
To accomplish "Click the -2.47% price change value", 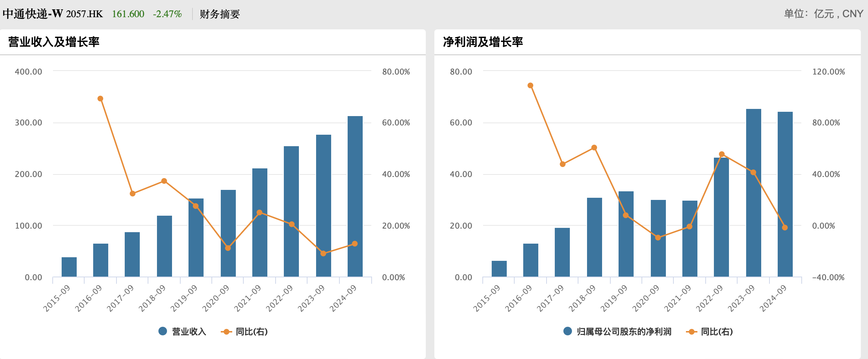I will [167, 14].
